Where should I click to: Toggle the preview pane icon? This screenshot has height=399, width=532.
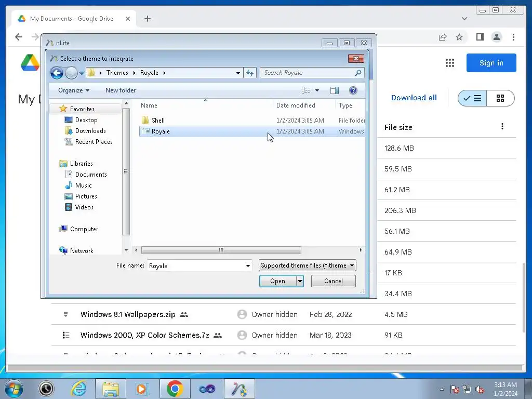[x=335, y=90]
